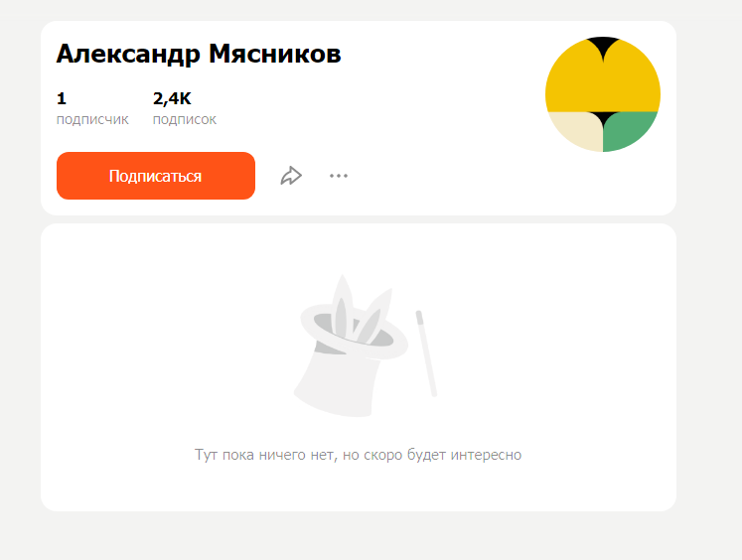Click the wand's gray tip
Image resolution: width=742 pixels, height=560 pixels.
point(419,318)
